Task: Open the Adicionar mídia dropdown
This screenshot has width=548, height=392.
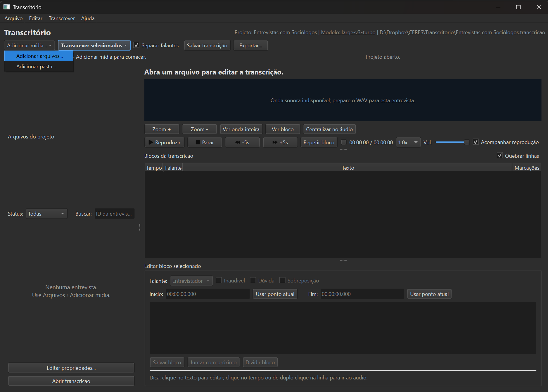Action: [30, 45]
